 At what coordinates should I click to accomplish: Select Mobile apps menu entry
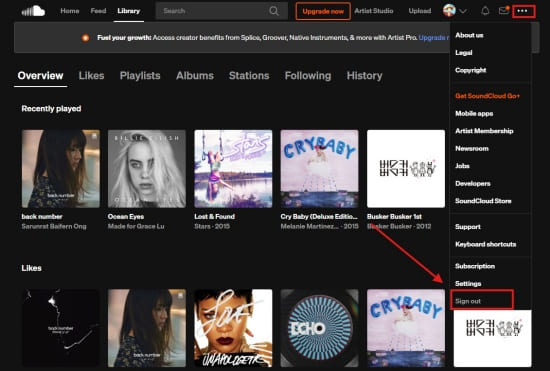click(x=474, y=113)
